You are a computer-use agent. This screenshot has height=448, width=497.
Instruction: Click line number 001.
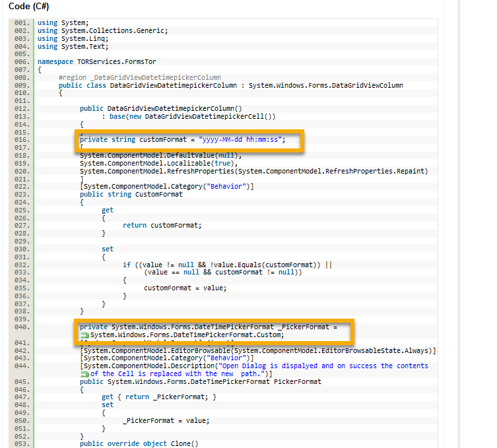pyautogui.click(x=22, y=23)
